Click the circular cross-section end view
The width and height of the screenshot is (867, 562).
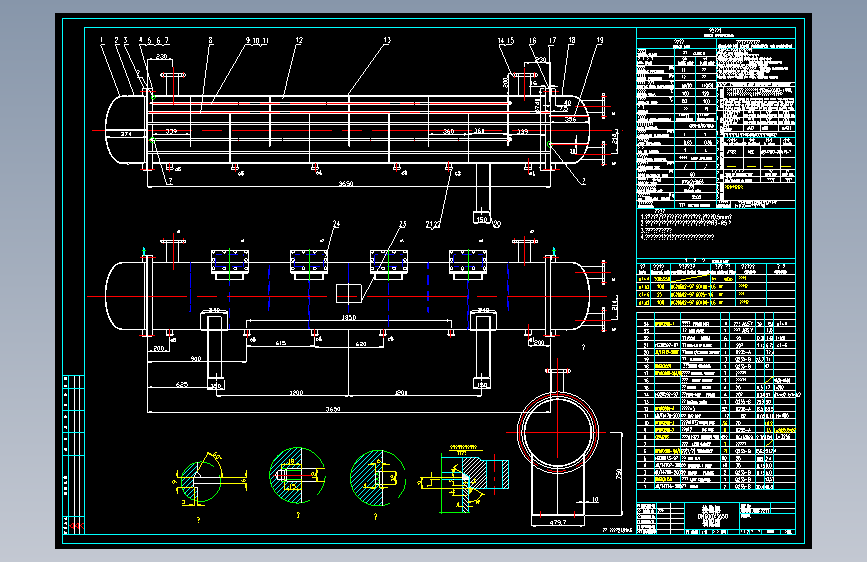tap(559, 432)
